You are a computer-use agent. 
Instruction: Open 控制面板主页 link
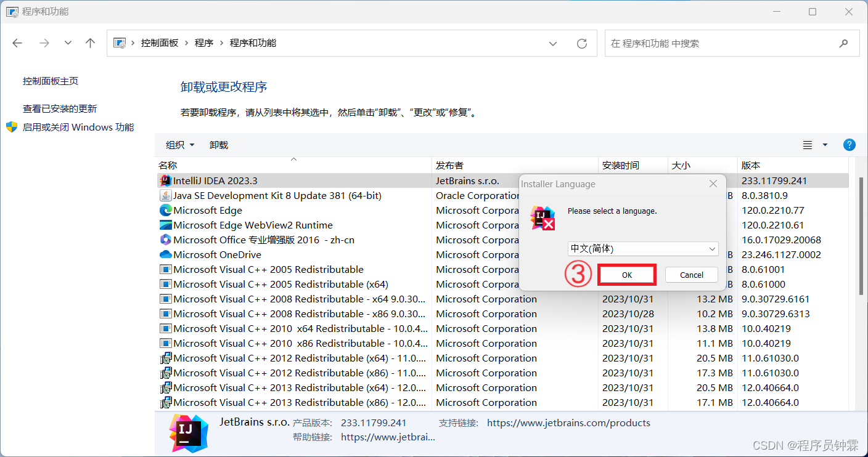click(51, 81)
